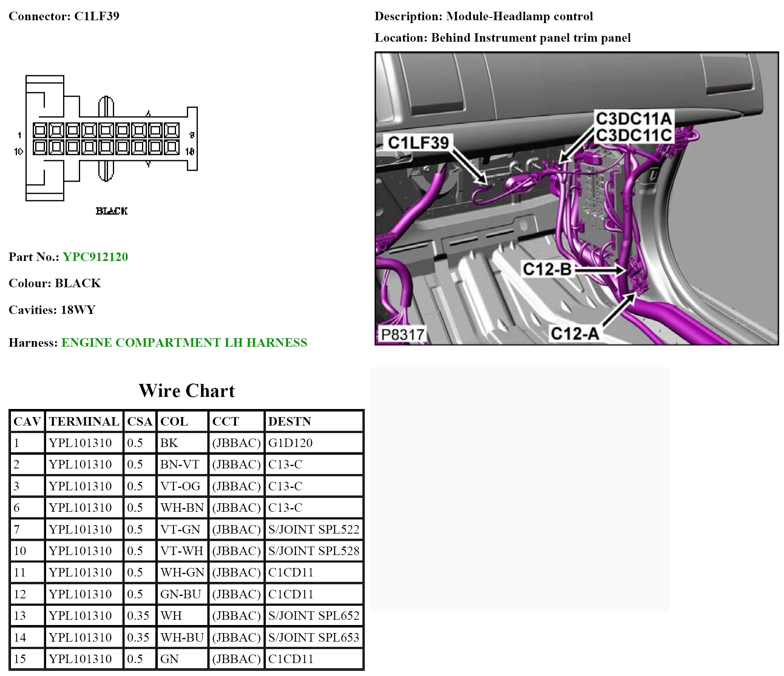Click the C3DC11C label in location image
This screenshot has height=676, width=784.
(x=634, y=136)
